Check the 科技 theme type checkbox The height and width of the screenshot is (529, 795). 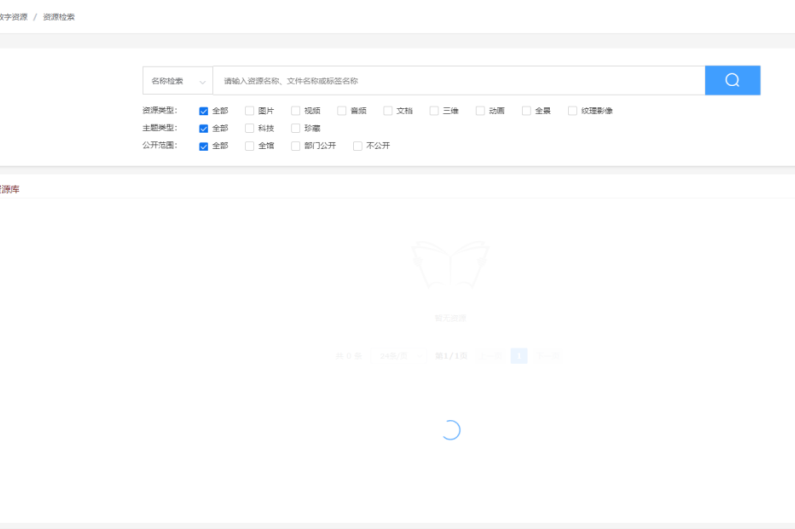pos(249,128)
